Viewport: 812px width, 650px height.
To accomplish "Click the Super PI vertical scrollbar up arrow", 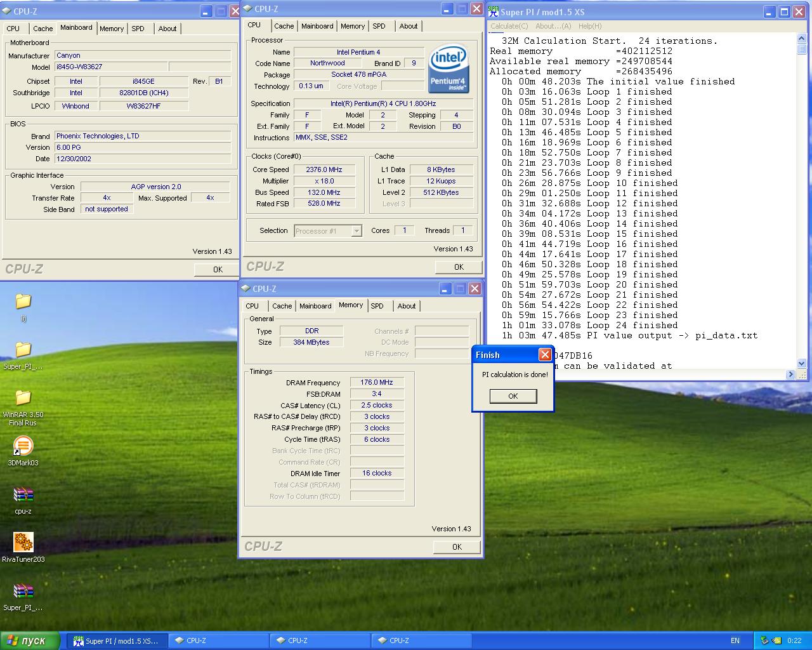I will click(x=801, y=39).
